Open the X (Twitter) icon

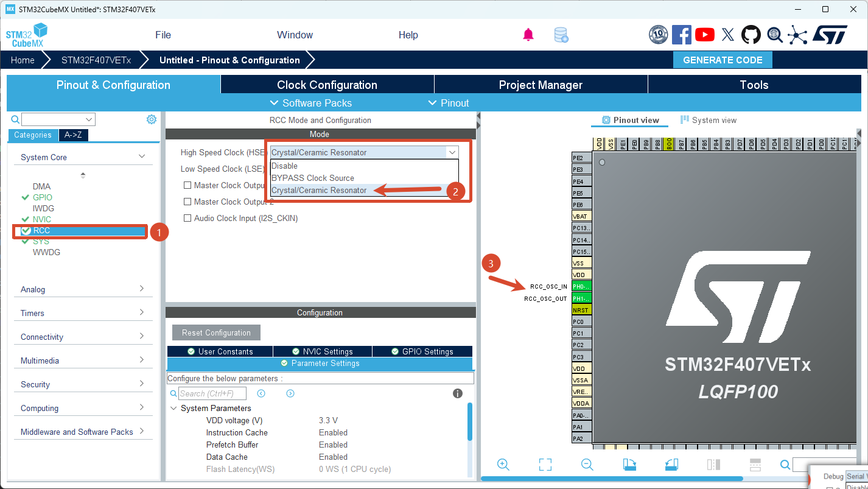[728, 35]
